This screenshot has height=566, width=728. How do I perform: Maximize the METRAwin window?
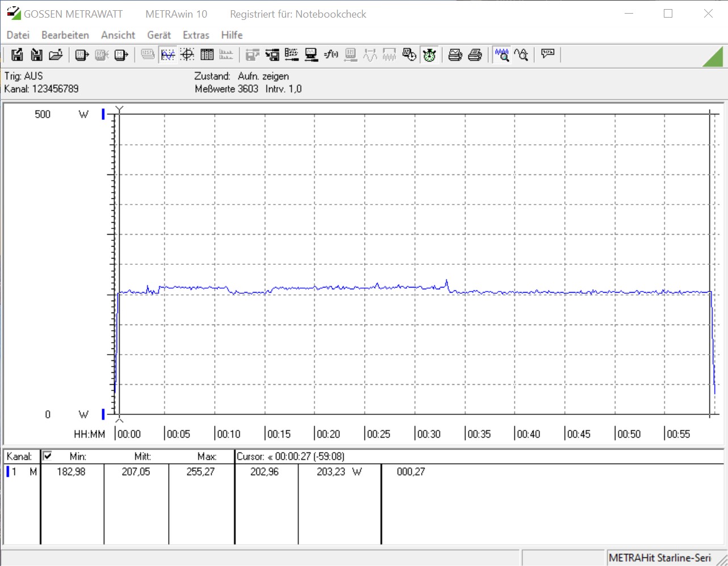668,14
